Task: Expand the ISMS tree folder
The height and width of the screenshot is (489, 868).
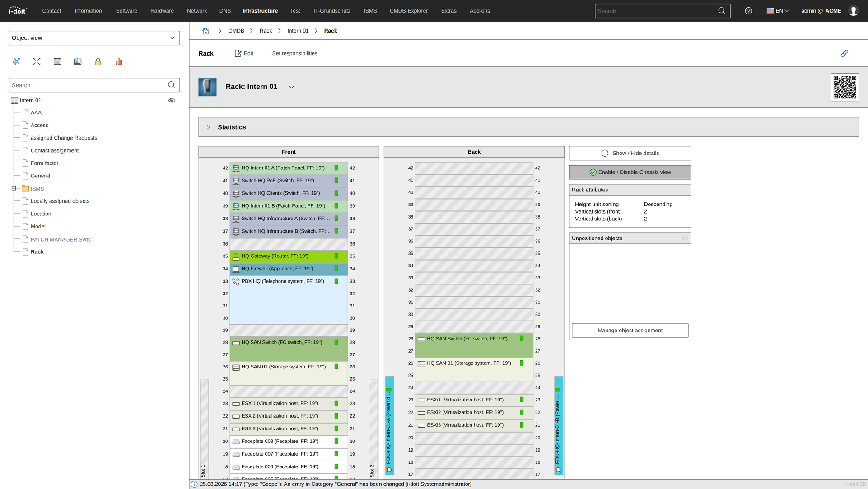Action: (14, 188)
